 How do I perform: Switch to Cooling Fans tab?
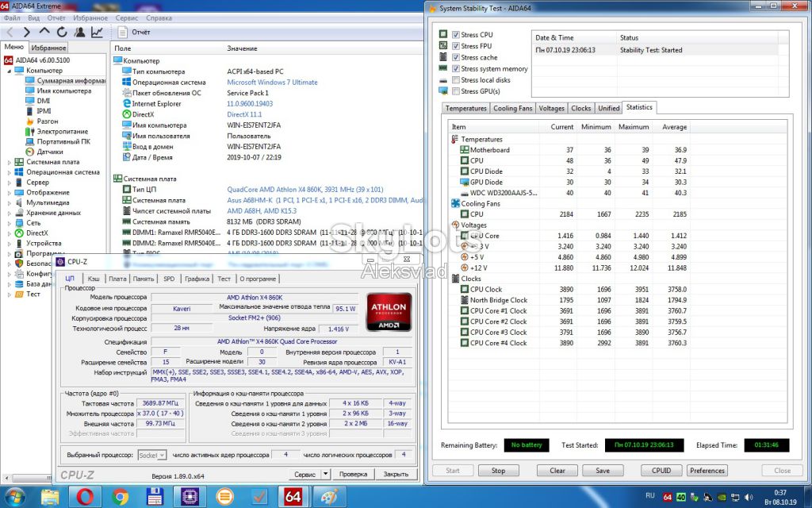click(x=513, y=108)
